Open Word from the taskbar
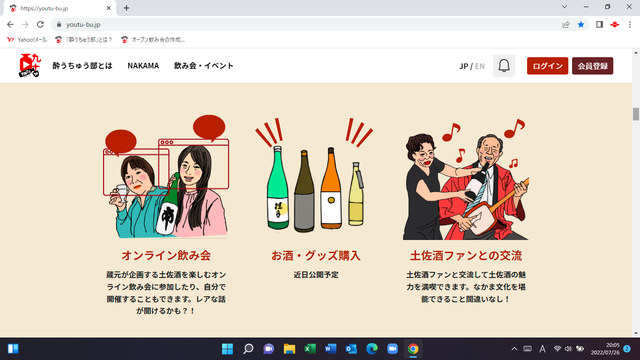 pyautogui.click(x=331, y=349)
